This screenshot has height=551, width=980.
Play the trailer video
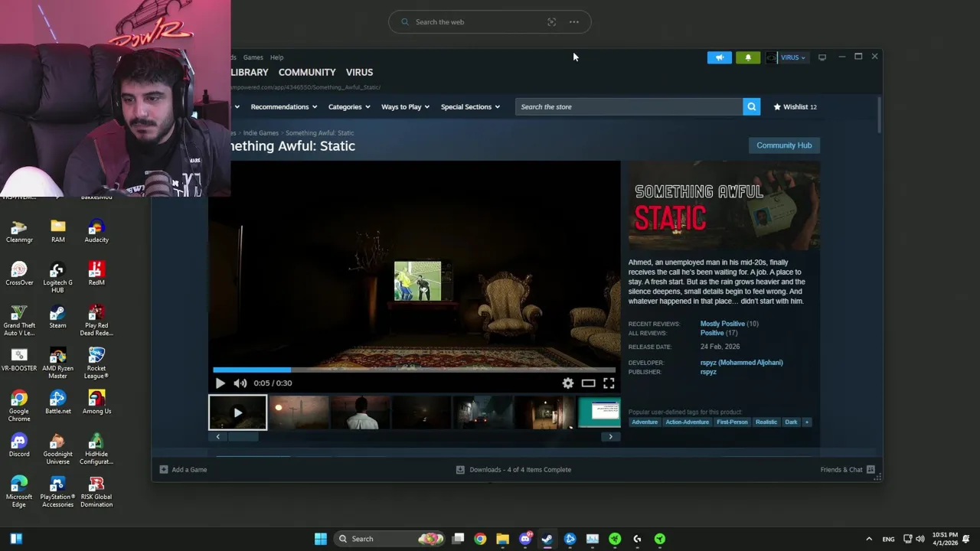point(220,383)
